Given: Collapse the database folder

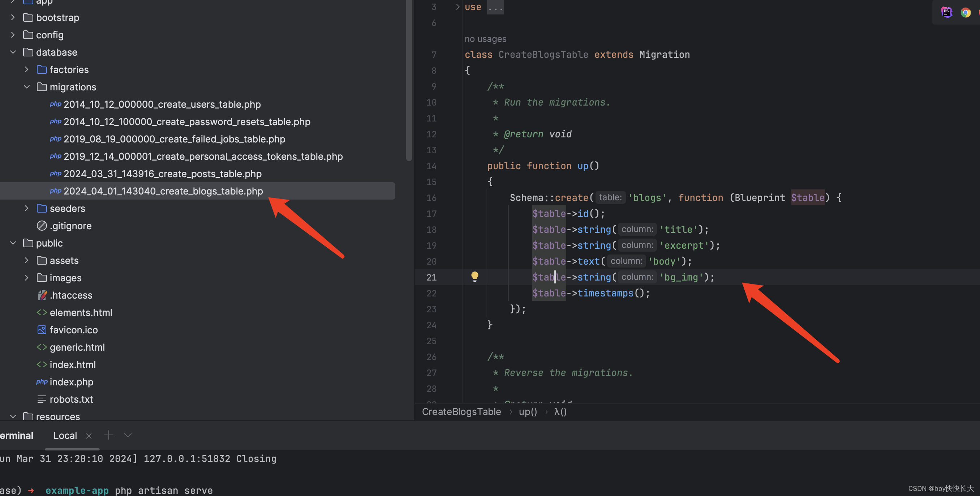Looking at the screenshot, I should click(13, 52).
